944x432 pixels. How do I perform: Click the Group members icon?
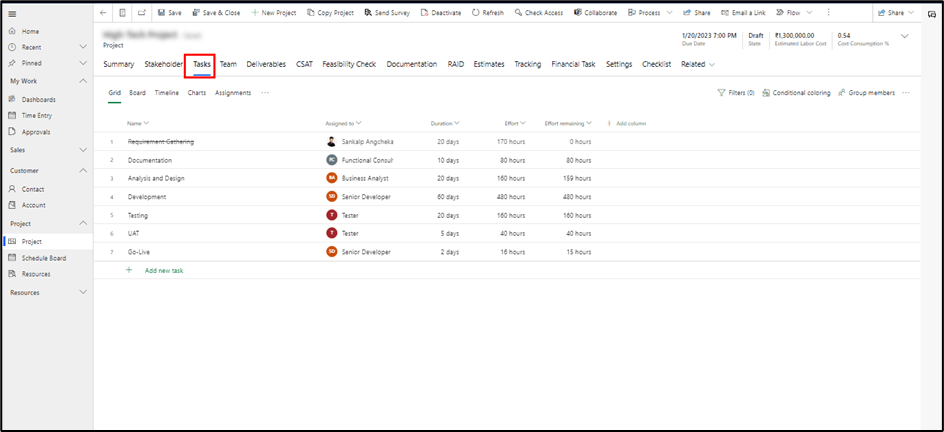[843, 93]
